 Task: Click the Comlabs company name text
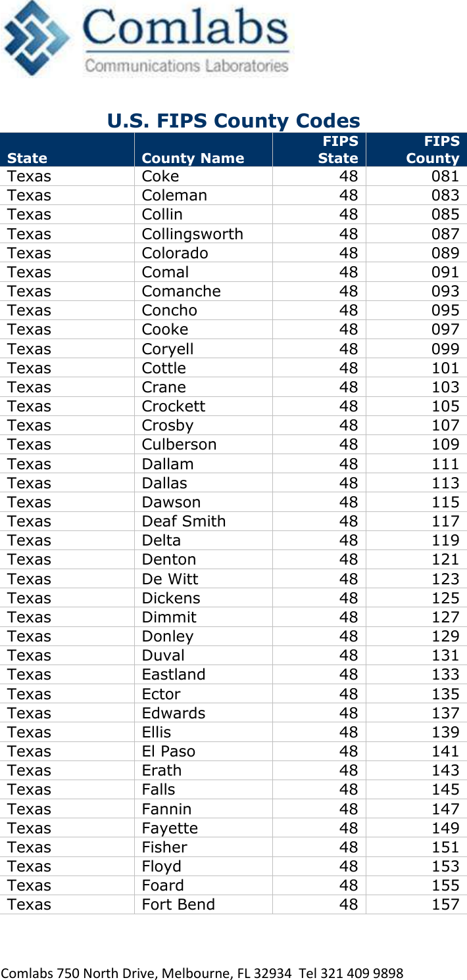186,28
